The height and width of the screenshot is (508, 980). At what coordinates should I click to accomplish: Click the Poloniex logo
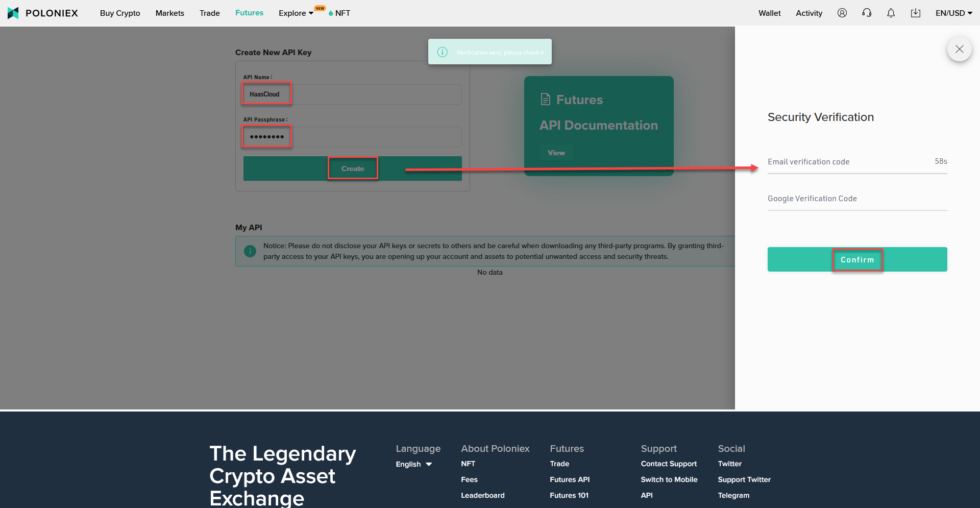click(x=43, y=13)
